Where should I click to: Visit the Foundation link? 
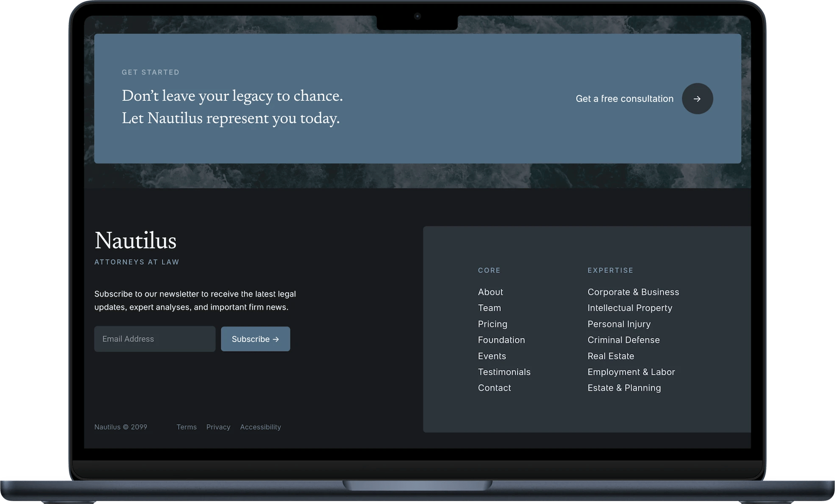(501, 340)
